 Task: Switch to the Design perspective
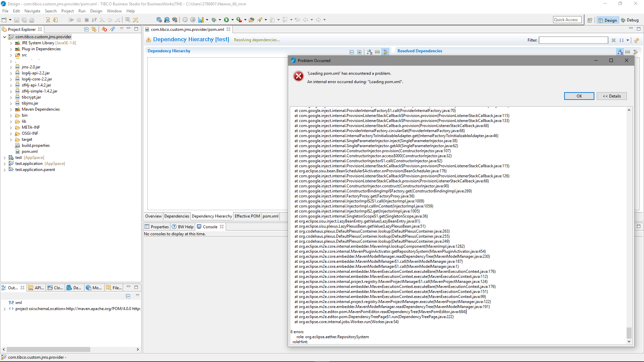click(607, 20)
